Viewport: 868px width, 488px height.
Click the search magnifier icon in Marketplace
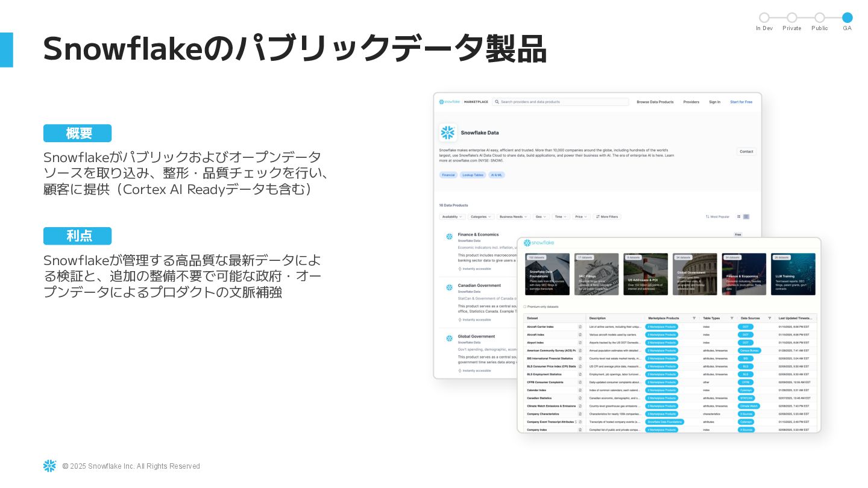pos(497,102)
